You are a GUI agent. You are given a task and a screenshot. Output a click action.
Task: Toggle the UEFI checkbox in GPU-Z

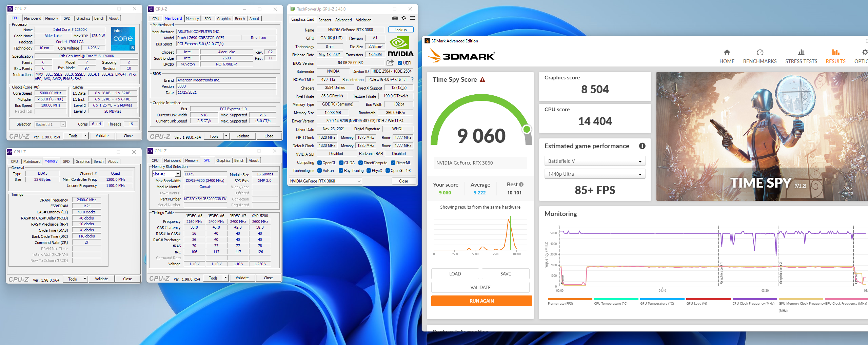coord(400,63)
